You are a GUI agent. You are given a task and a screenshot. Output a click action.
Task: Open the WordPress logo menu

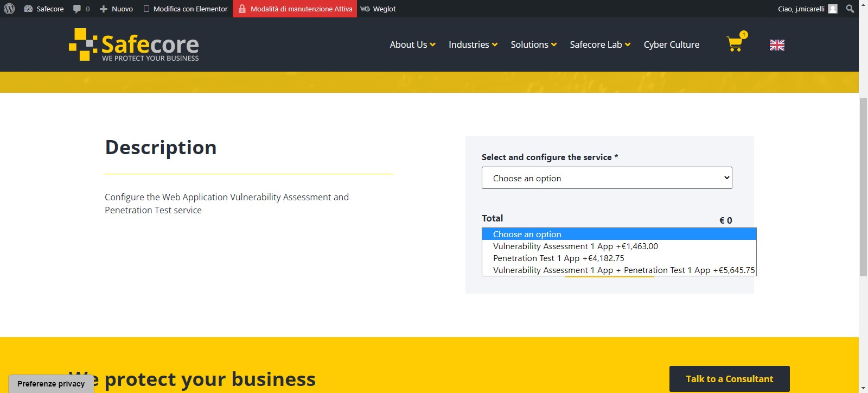tap(9, 9)
